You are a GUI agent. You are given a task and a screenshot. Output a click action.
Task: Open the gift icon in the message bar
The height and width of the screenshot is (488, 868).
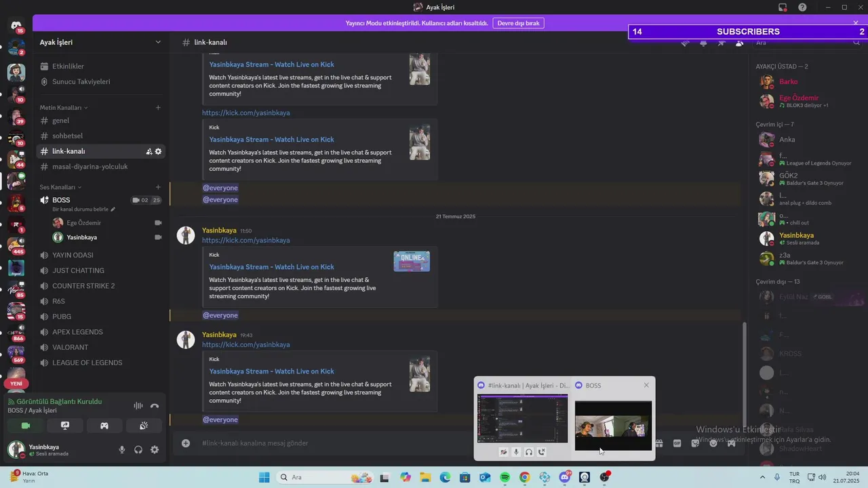658,443
